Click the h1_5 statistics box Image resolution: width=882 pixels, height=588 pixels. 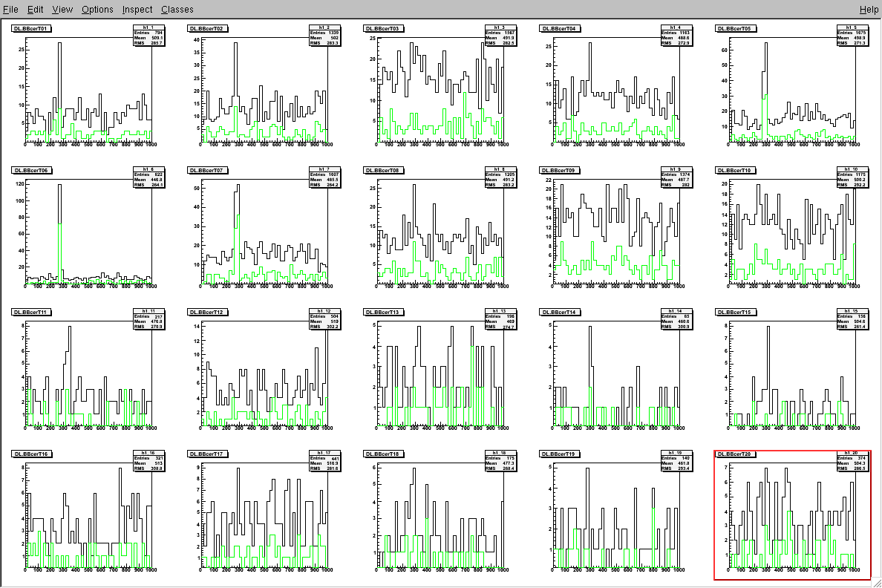pos(852,35)
